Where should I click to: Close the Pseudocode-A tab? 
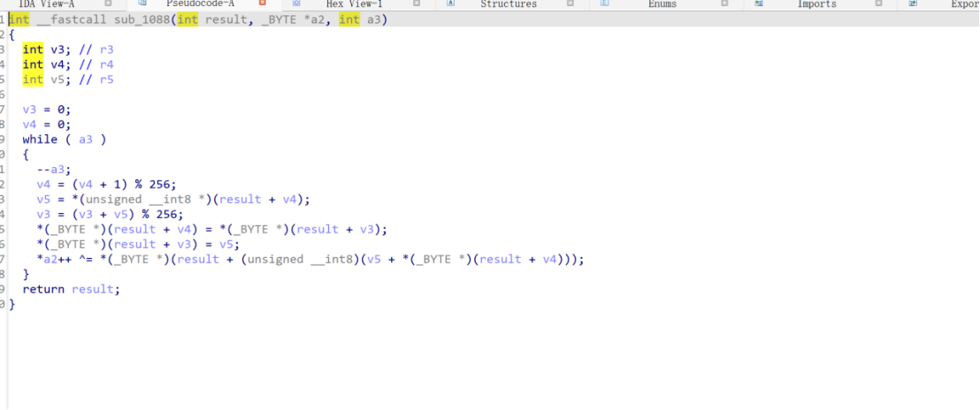point(263,4)
